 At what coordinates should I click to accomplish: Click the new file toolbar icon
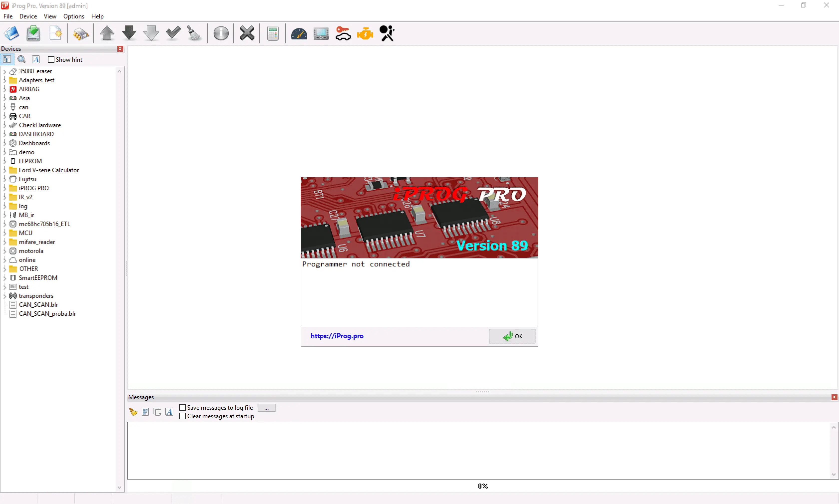tap(56, 33)
